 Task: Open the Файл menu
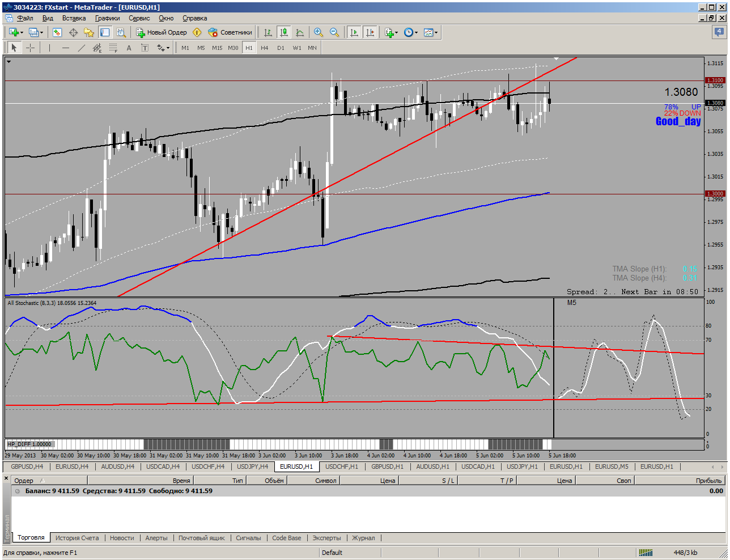(25, 18)
